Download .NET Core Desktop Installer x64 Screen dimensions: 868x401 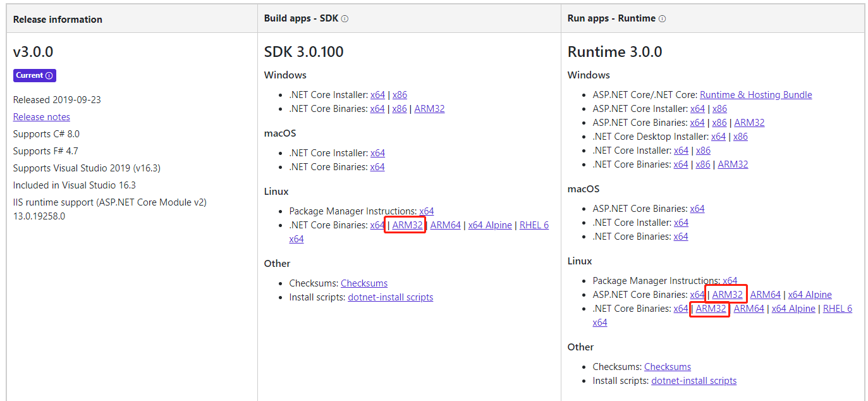719,137
